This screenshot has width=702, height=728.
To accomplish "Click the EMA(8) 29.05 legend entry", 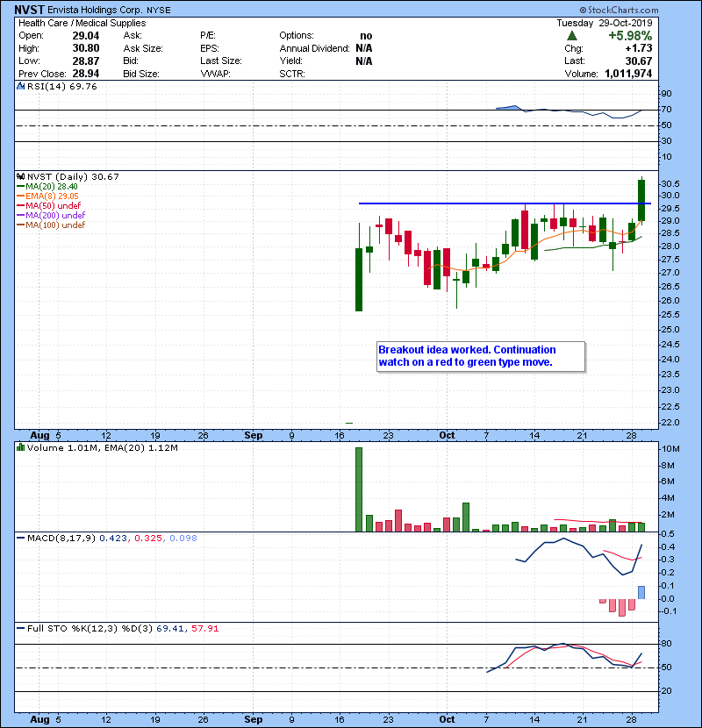I will pos(47,196).
